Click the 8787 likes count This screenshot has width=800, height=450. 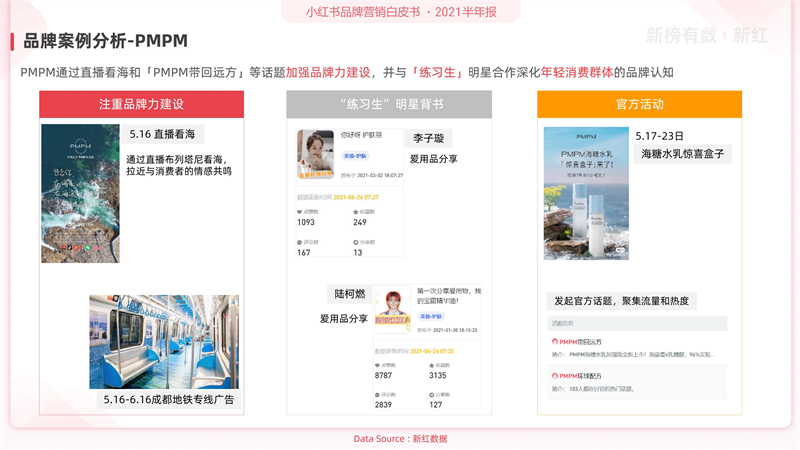coord(383,376)
